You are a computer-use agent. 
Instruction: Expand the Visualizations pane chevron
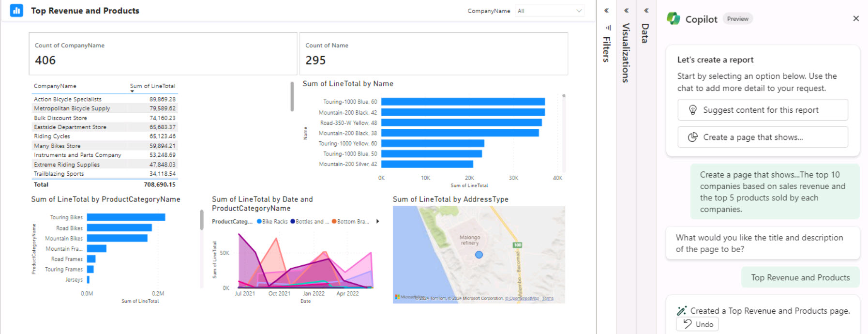pyautogui.click(x=626, y=11)
